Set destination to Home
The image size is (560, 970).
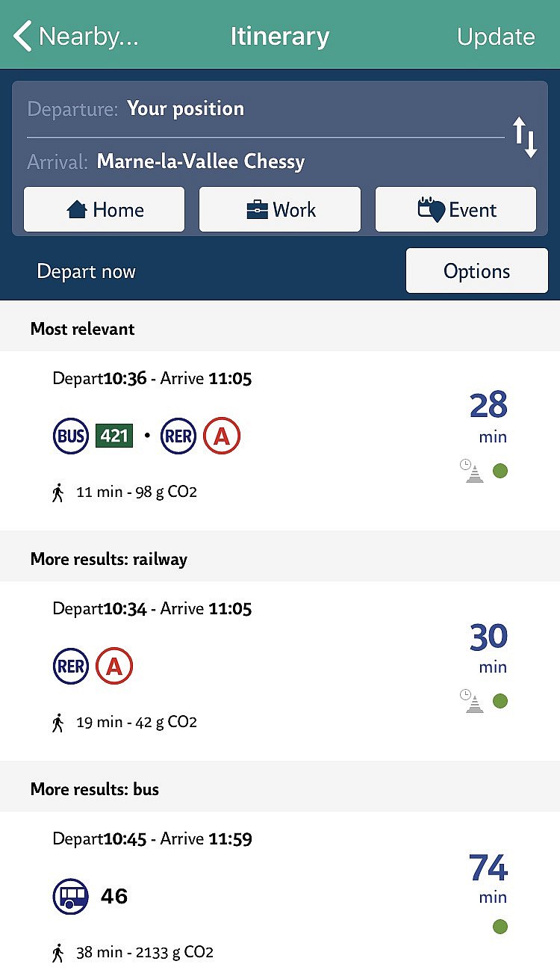click(x=105, y=210)
